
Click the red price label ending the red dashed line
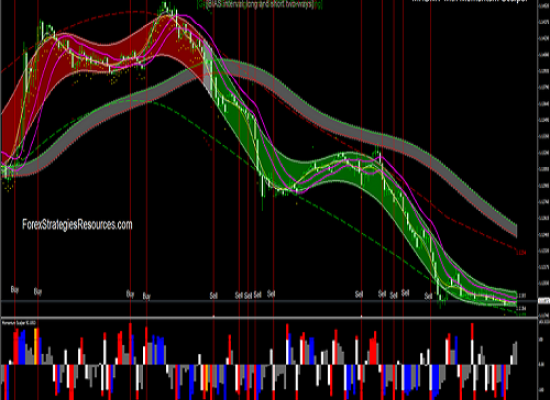click(521, 252)
